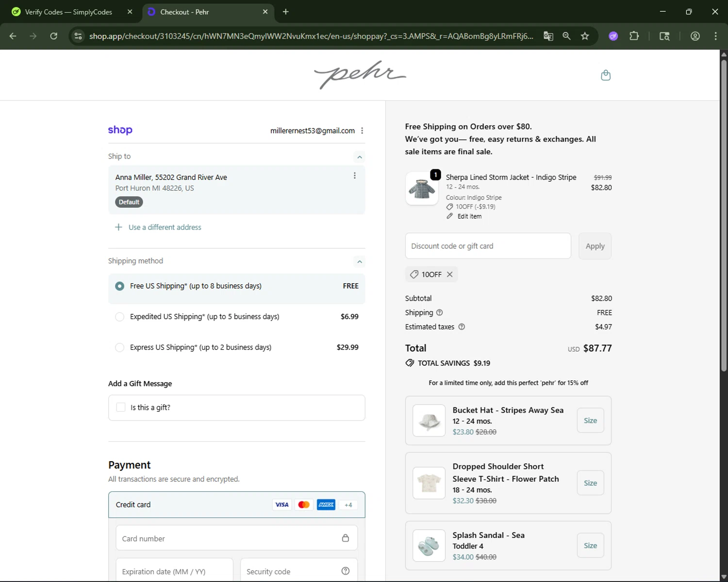Open address options for Anna Miller
The width and height of the screenshot is (728, 582).
[355, 176]
